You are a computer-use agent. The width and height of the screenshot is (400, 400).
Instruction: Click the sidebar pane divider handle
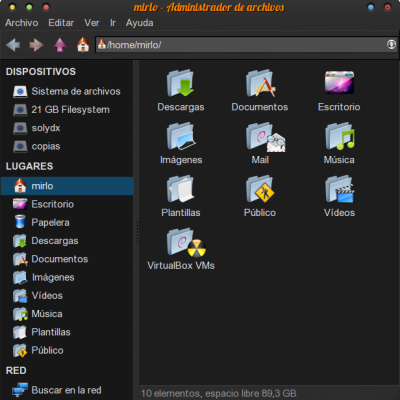tap(136, 231)
